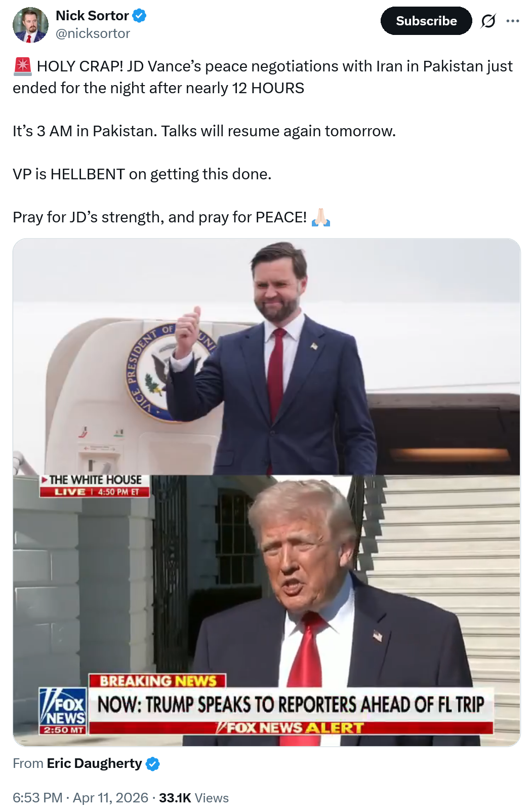Click The White House LIVE overlay
This screenshot has width=531, height=812.
click(95, 485)
